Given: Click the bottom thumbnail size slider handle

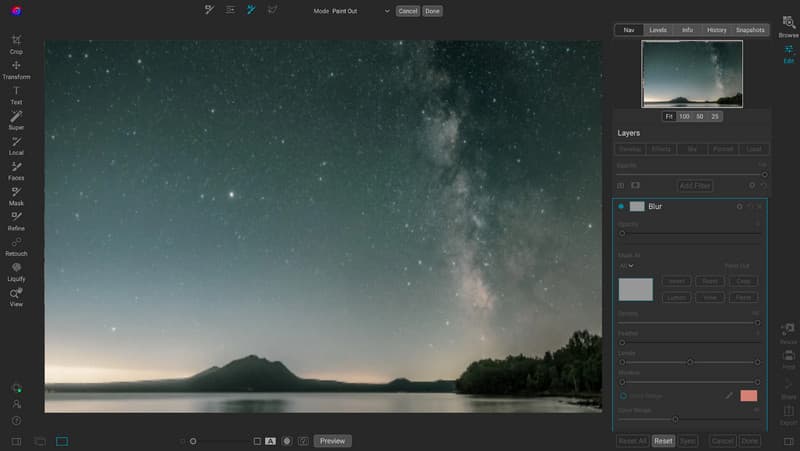Looking at the screenshot, I should (x=193, y=441).
